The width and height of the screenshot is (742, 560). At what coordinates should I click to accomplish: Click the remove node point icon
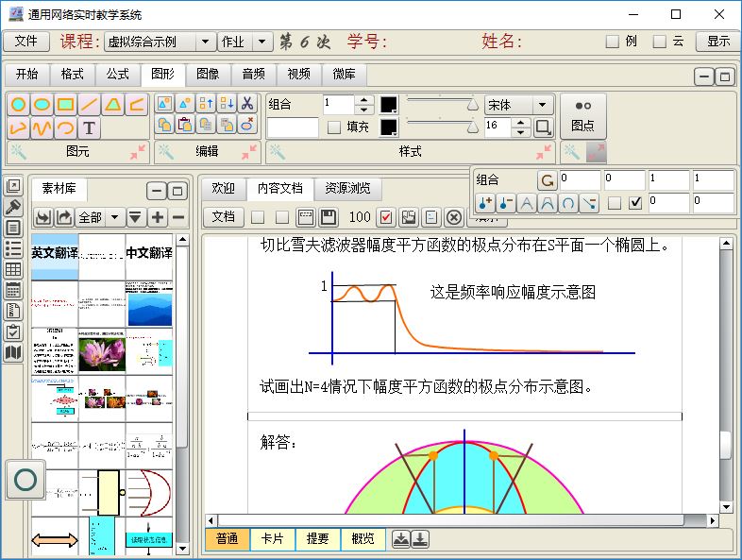(x=506, y=204)
